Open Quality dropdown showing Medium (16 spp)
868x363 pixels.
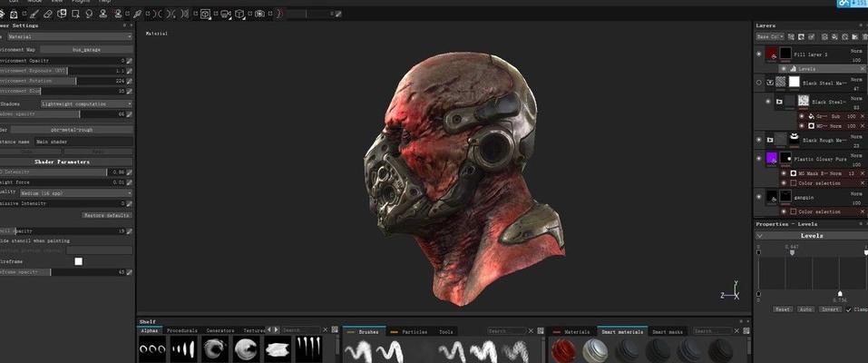(x=76, y=193)
